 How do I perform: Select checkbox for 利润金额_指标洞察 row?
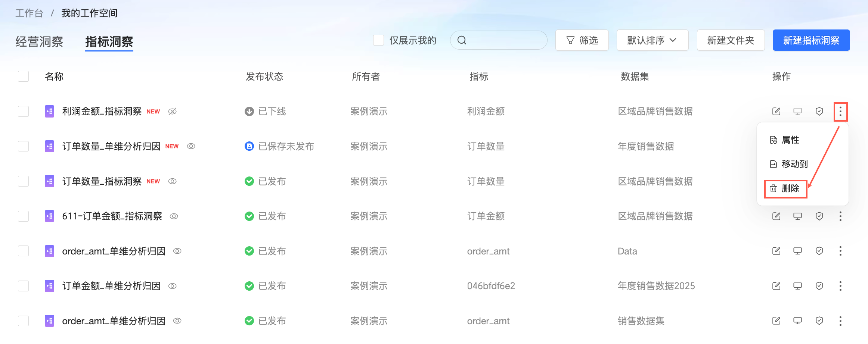pyautogui.click(x=23, y=111)
